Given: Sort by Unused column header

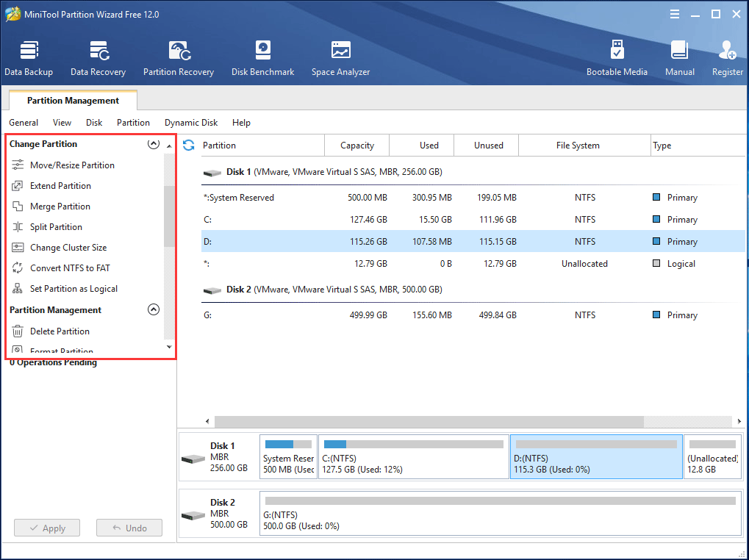Looking at the screenshot, I should (x=487, y=145).
